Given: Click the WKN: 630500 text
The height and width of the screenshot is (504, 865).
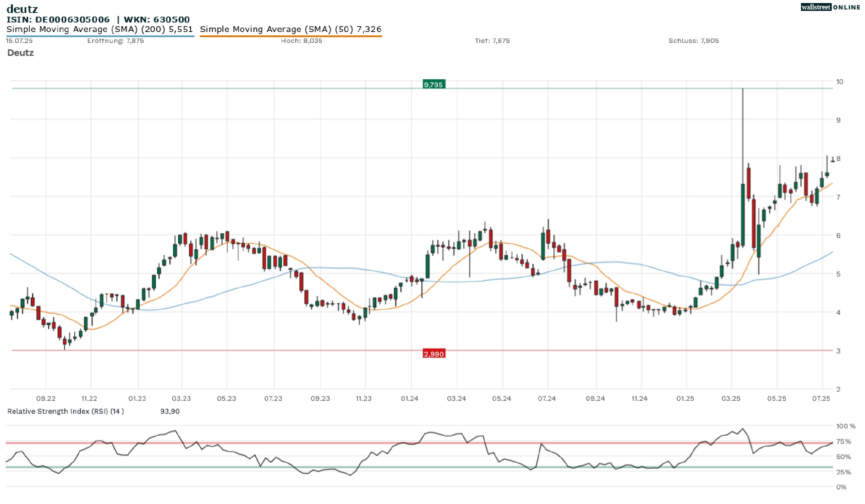Looking at the screenshot, I should tap(157, 19).
